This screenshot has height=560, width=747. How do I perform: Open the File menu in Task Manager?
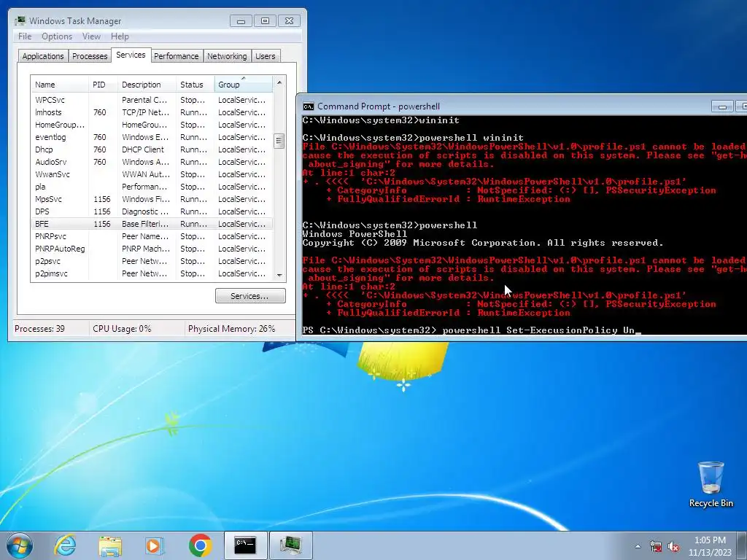coord(25,36)
